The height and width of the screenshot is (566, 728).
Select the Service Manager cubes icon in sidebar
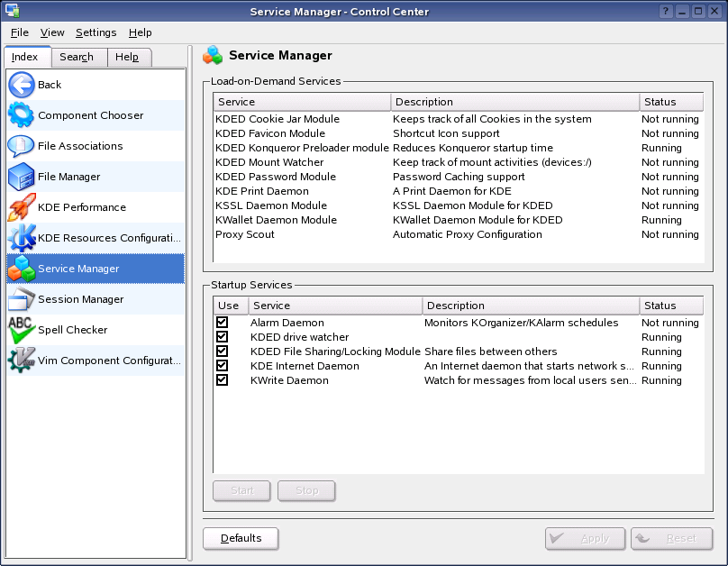22,269
